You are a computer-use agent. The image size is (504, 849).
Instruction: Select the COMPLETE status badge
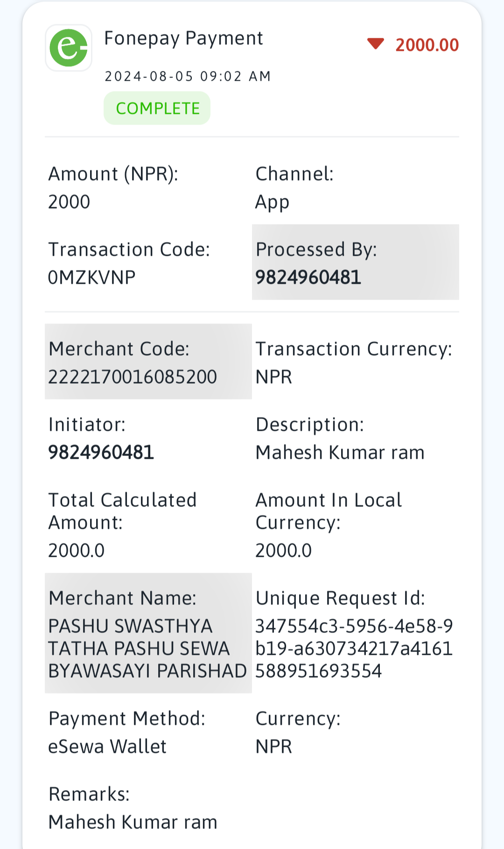(x=157, y=108)
